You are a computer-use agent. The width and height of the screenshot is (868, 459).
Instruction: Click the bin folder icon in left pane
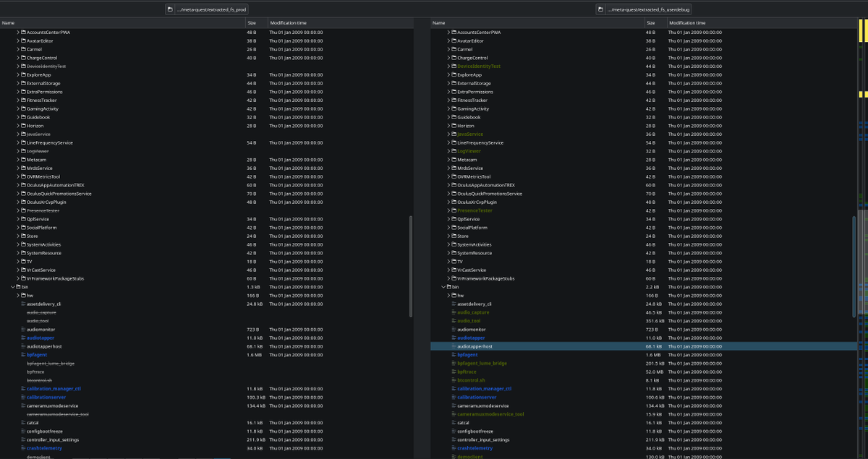(x=18, y=287)
